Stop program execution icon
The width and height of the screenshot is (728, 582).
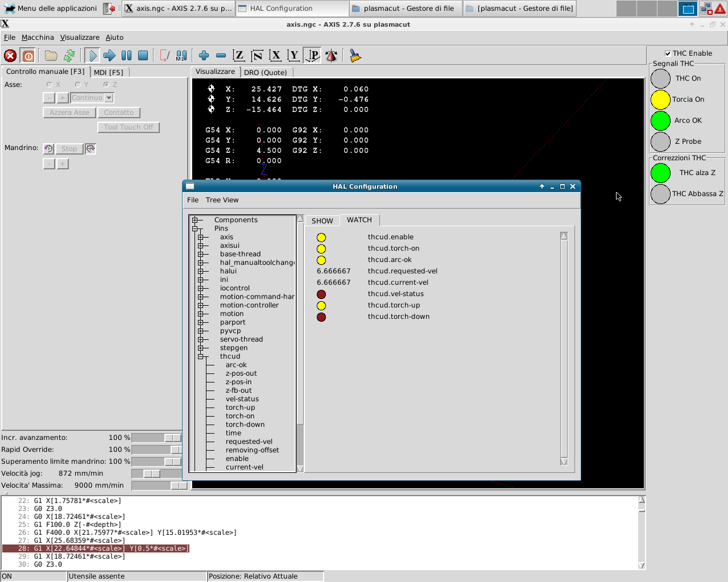coord(143,56)
